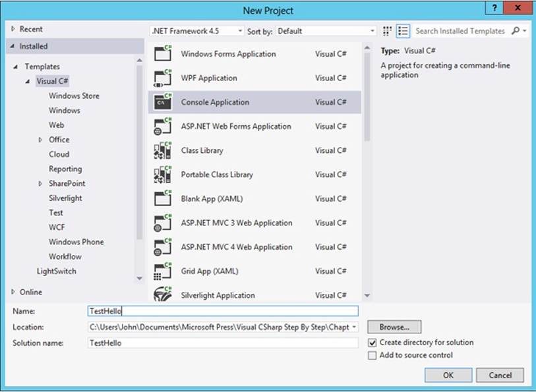This screenshot has height=392, width=536.
Task: Click the Windows Forms Application template icon
Action: coord(163,53)
